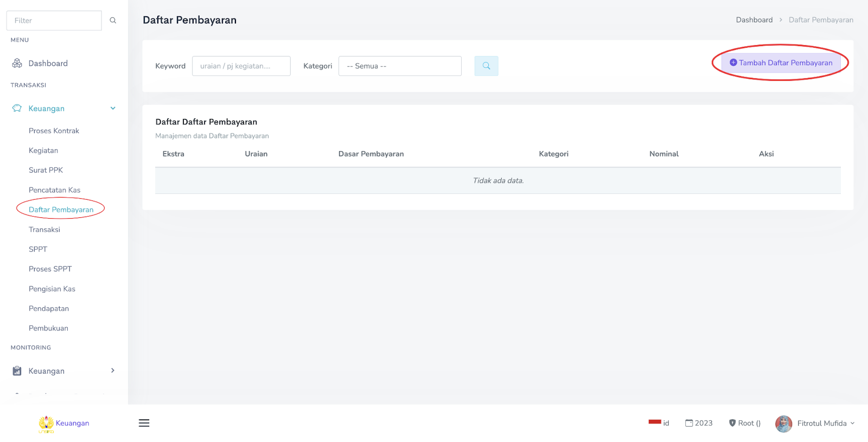
Task: Click the Keuangan logo at bottom left
Action: point(47,424)
